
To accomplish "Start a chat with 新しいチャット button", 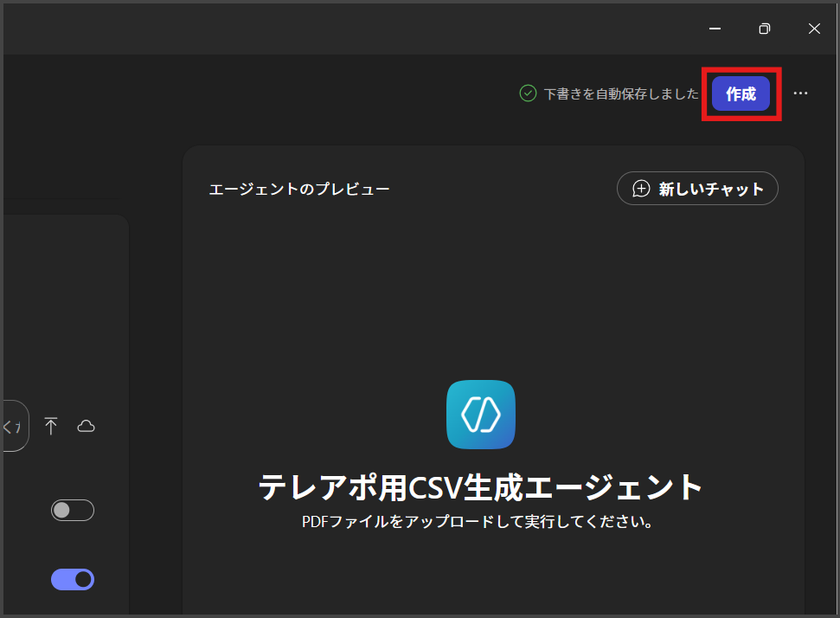I will pos(697,189).
